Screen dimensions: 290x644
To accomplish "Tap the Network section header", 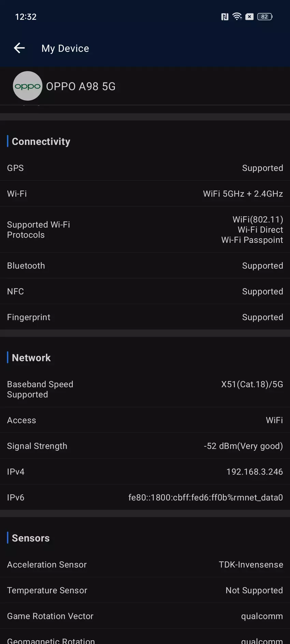I will (x=31, y=358).
